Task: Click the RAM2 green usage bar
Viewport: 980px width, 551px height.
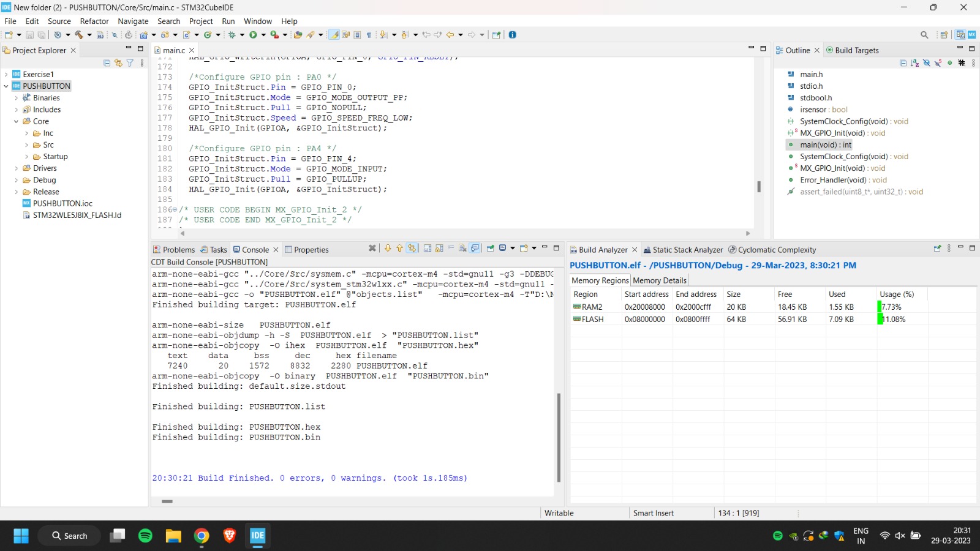Action: (880, 307)
